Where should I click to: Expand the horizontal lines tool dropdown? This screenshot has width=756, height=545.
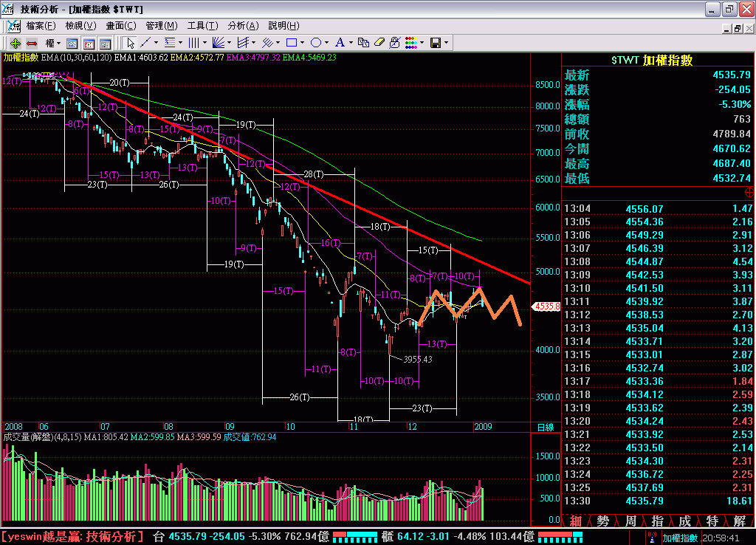click(x=181, y=43)
